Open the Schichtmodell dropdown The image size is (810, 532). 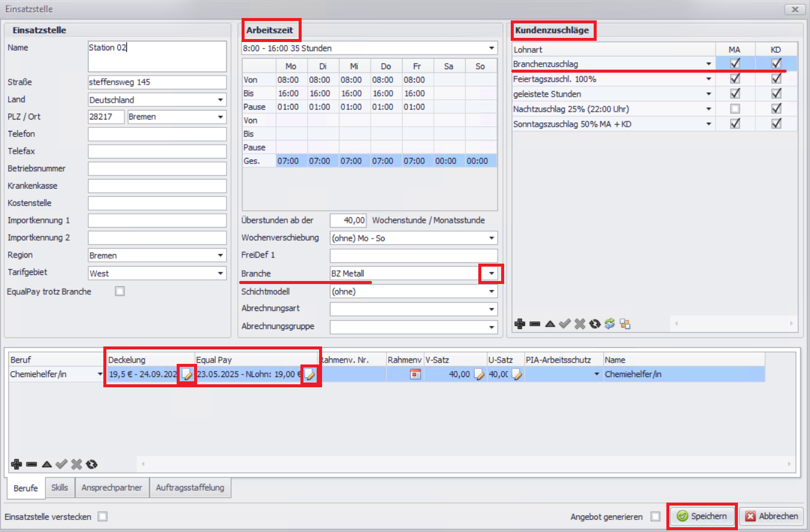pyautogui.click(x=492, y=292)
